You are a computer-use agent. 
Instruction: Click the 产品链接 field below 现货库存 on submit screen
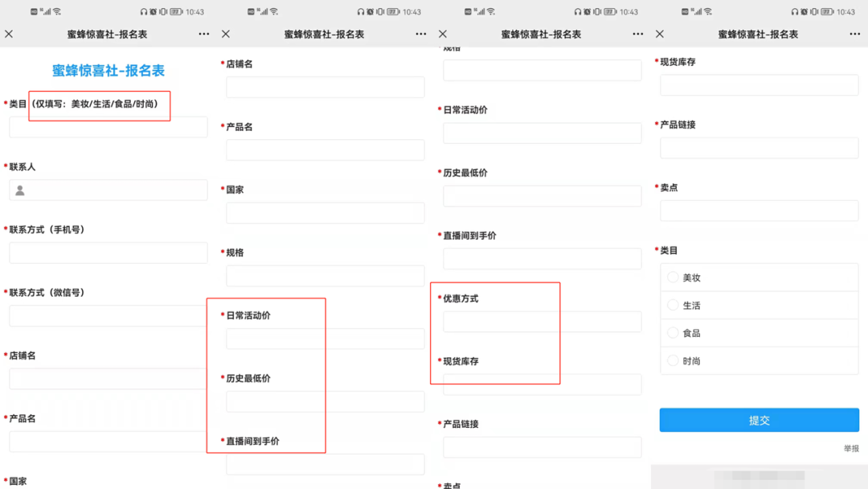coord(759,148)
